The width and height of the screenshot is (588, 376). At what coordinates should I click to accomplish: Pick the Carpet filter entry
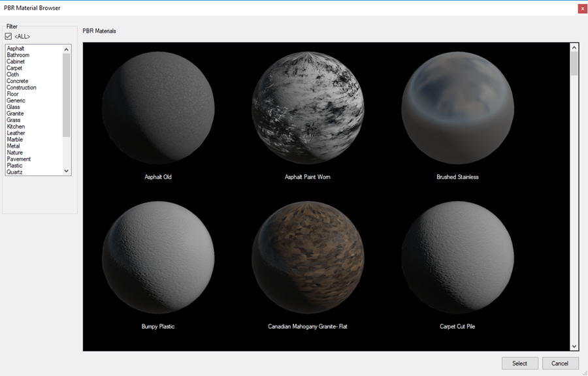[x=14, y=68]
